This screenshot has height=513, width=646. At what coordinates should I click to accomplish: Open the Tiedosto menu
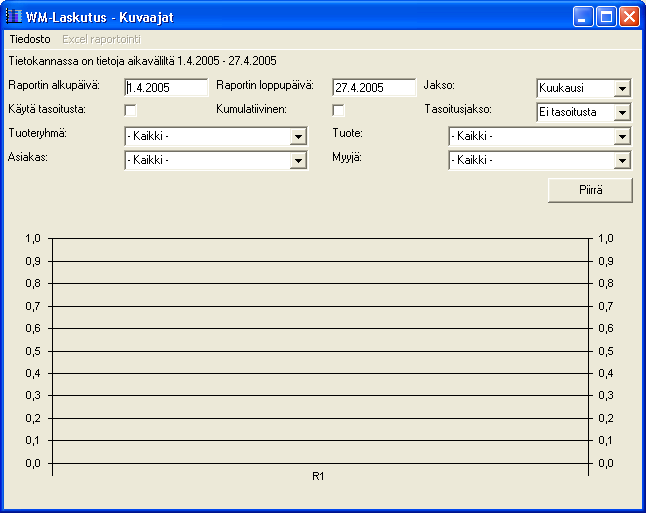[x=30, y=39]
